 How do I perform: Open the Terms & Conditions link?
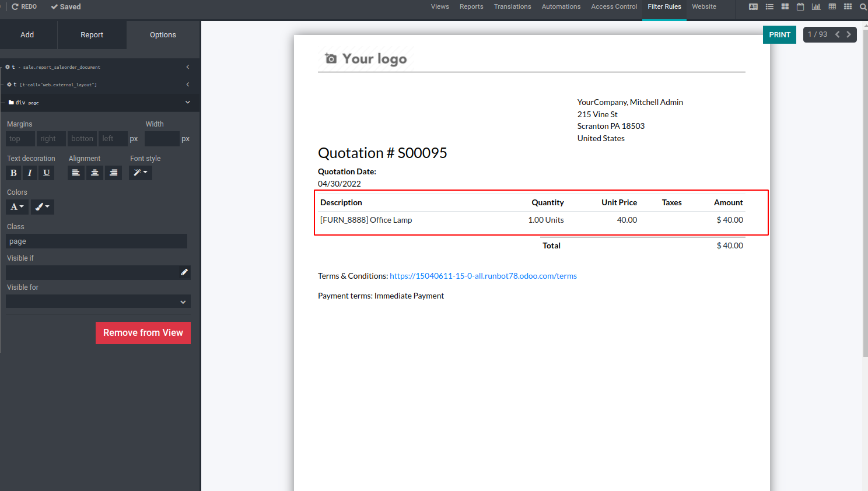point(483,276)
